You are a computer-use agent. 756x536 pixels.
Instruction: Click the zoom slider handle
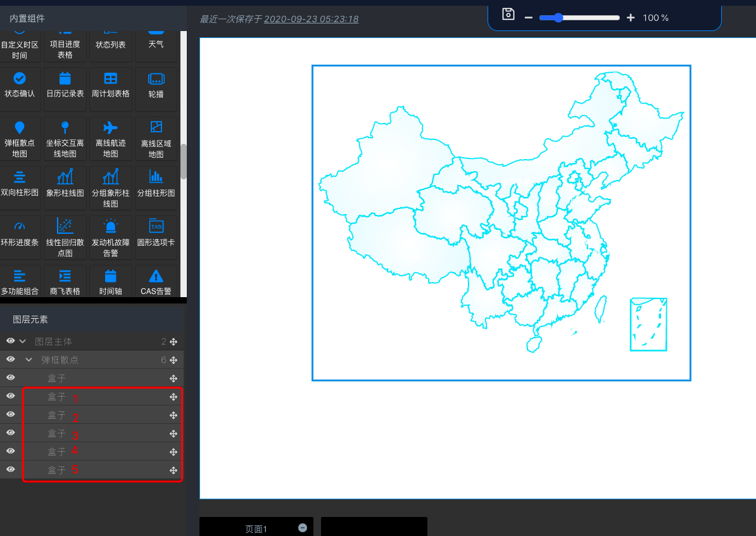click(558, 18)
